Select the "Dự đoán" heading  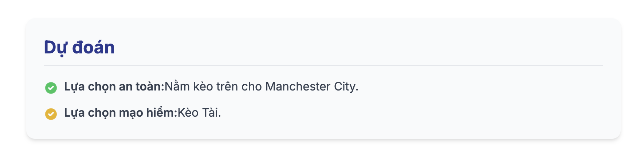click(x=79, y=48)
